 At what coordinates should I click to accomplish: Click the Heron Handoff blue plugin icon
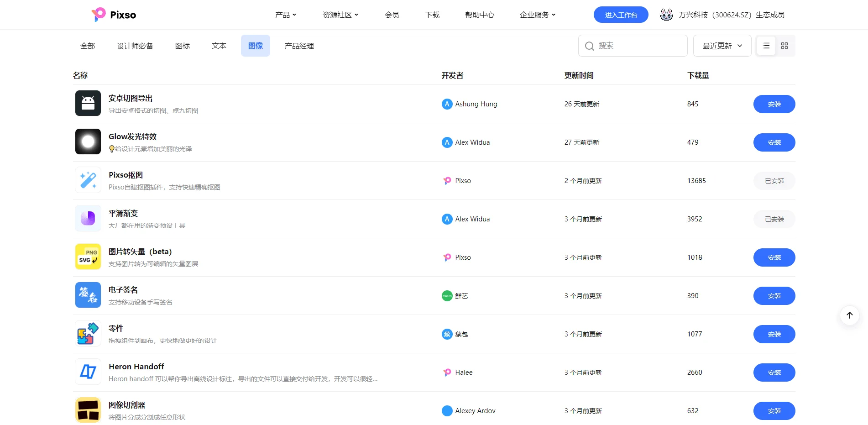click(x=88, y=372)
